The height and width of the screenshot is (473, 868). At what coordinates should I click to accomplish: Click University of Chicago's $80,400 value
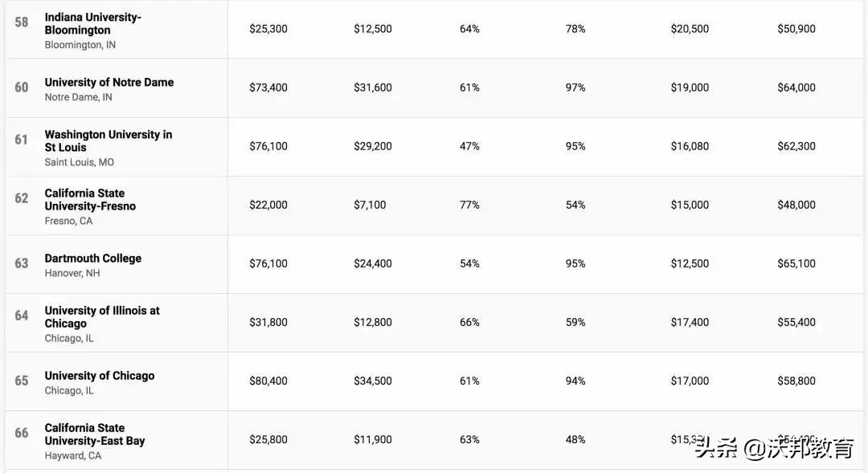click(268, 381)
